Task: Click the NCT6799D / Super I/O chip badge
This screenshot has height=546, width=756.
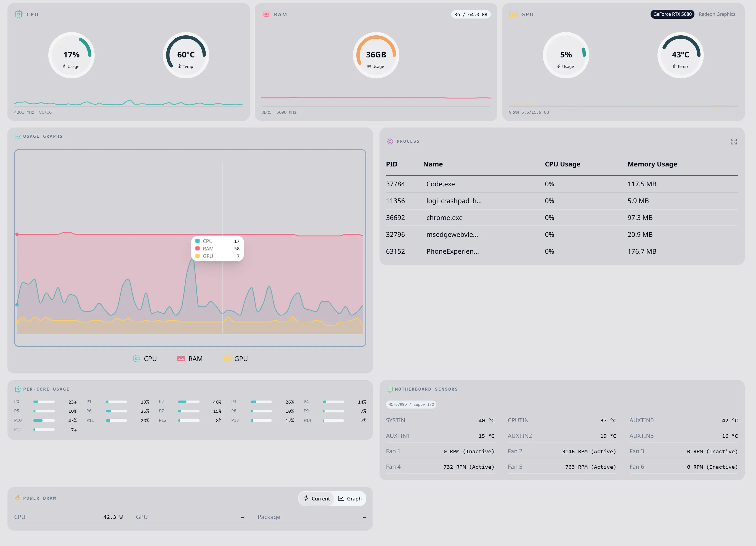Action: click(411, 404)
